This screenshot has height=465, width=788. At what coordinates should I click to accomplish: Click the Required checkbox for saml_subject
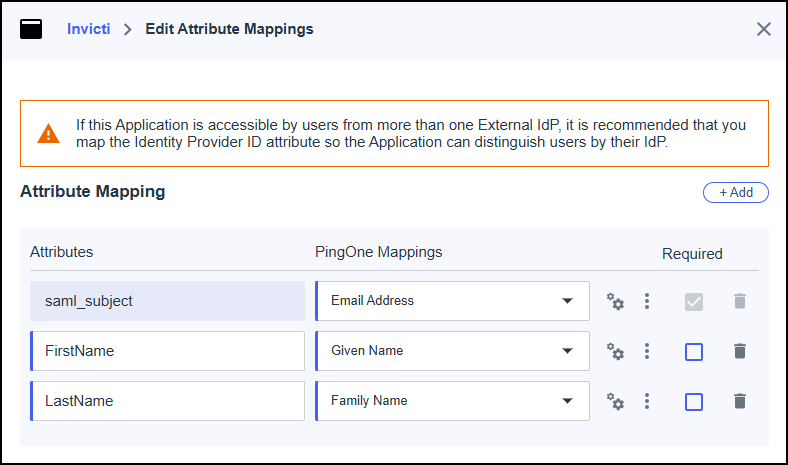(x=694, y=302)
